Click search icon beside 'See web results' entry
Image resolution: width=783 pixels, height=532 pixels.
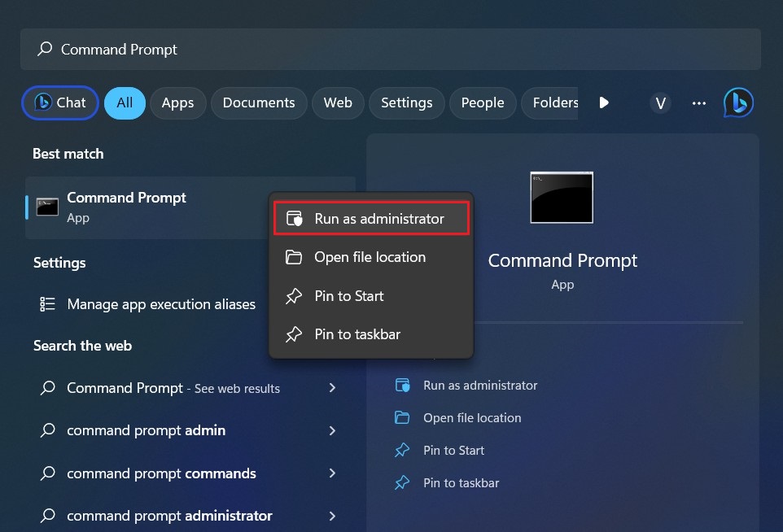point(48,388)
